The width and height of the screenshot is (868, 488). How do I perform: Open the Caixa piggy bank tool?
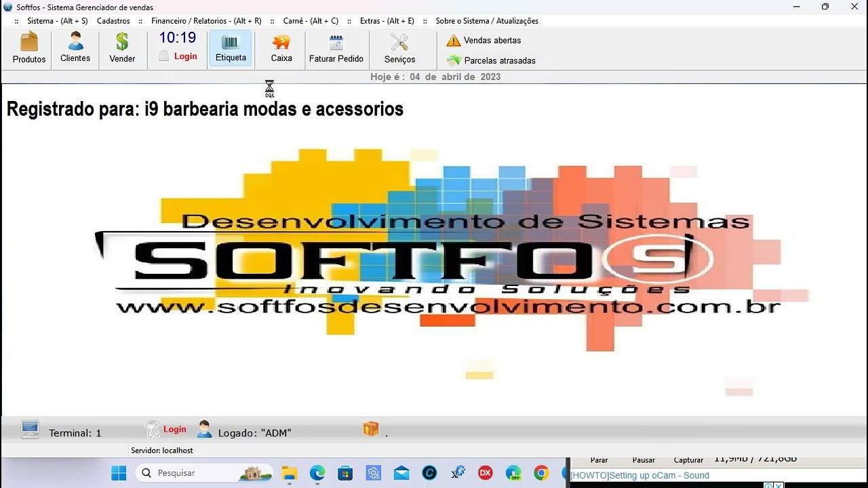pos(281,48)
